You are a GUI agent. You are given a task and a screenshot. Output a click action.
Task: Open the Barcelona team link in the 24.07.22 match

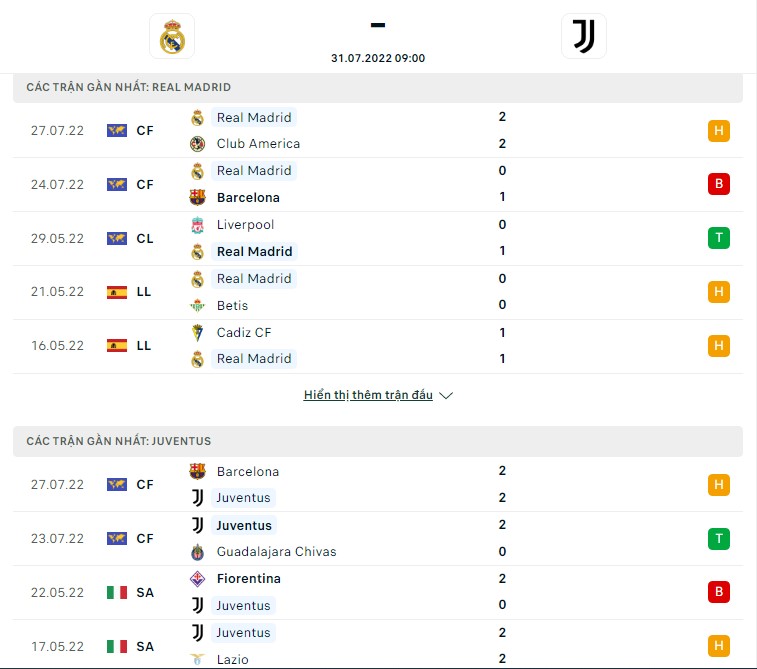(x=248, y=197)
